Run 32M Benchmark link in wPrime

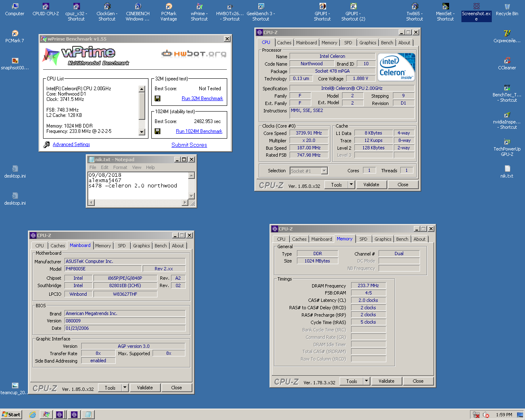pos(202,98)
